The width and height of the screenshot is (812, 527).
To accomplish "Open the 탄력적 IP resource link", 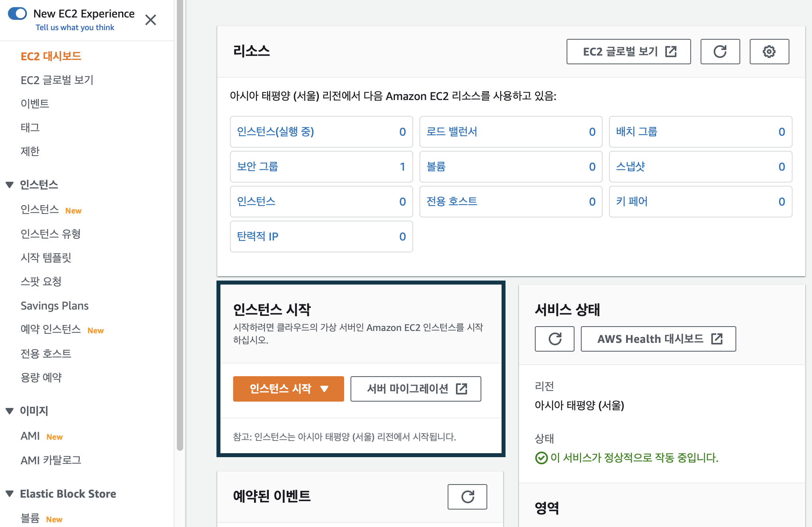I will click(x=257, y=237).
